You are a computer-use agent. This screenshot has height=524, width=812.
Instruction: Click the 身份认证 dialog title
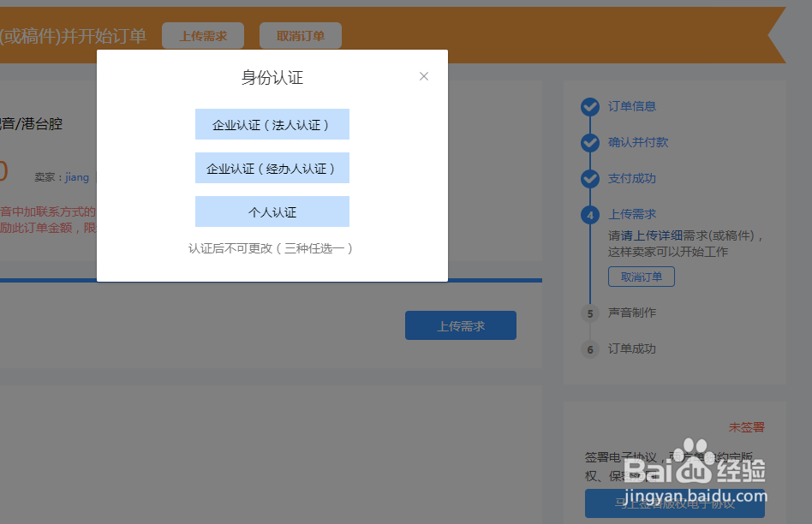click(272, 77)
